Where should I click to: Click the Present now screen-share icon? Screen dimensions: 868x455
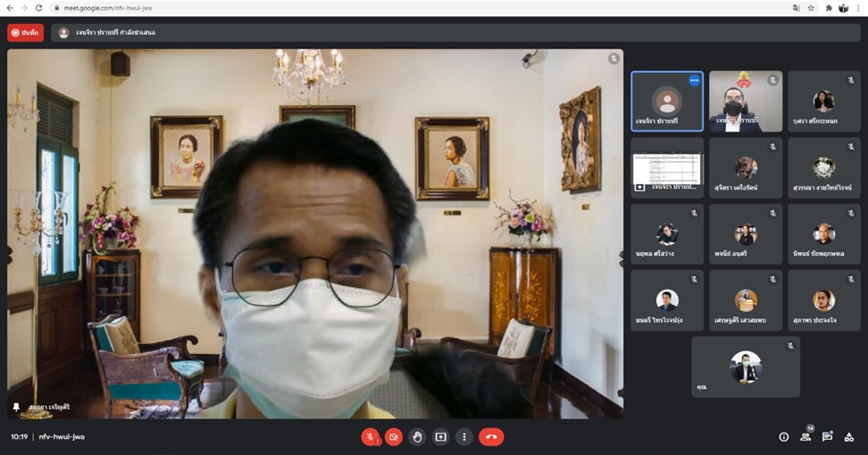[440, 437]
